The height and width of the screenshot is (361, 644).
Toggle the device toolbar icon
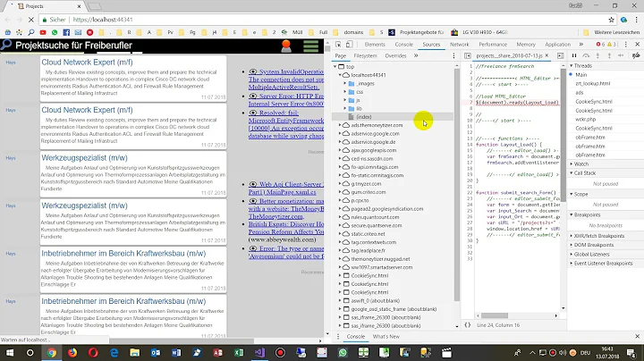349,45
